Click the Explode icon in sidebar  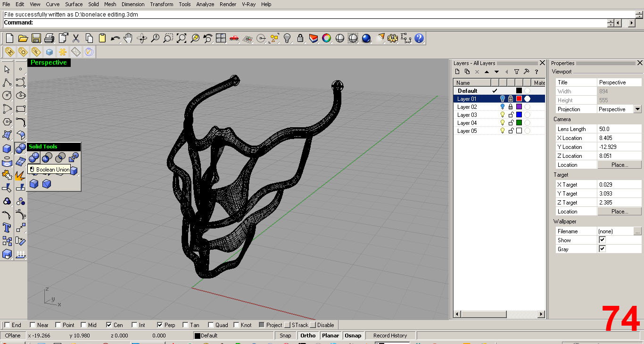click(20, 175)
